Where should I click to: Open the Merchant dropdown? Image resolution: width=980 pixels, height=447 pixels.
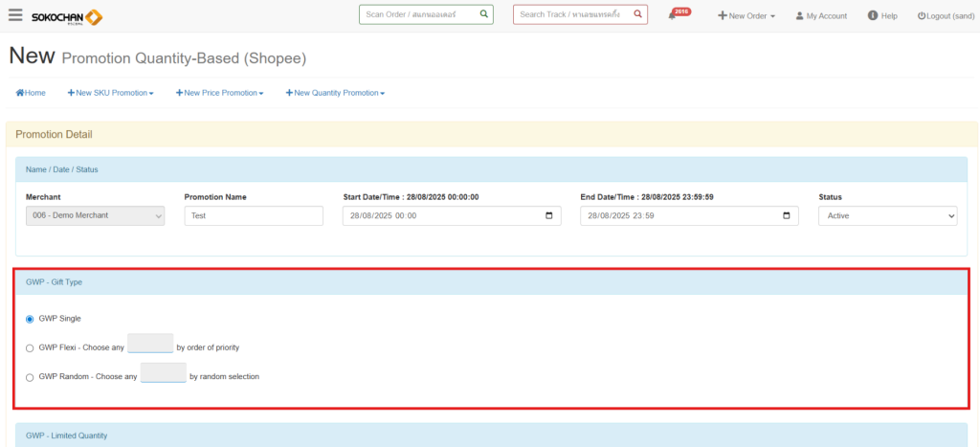click(x=96, y=216)
